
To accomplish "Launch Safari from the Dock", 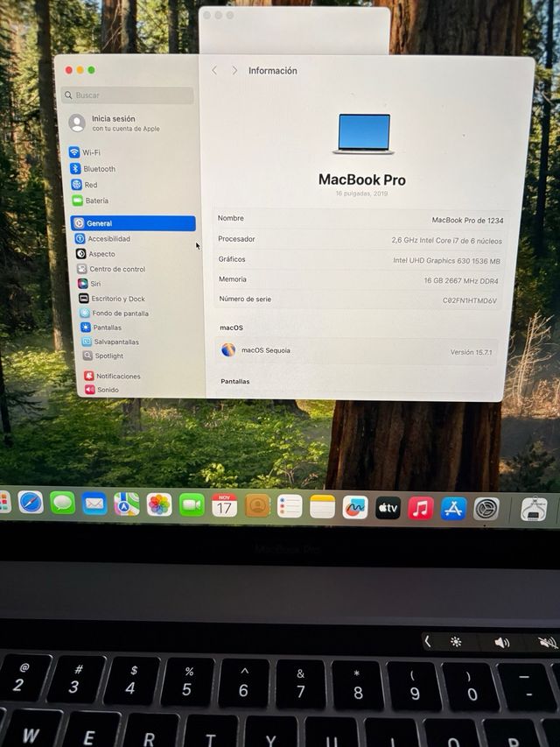I will coord(31,503).
